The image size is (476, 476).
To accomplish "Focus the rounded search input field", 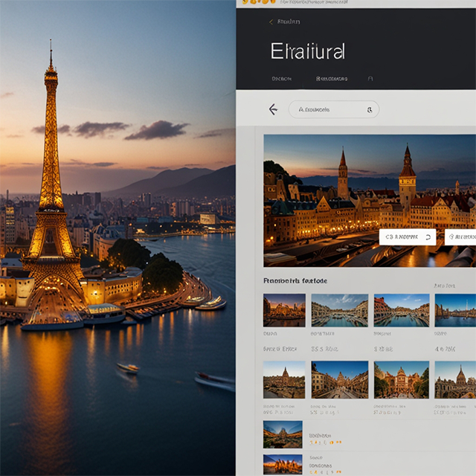I will pos(334,109).
